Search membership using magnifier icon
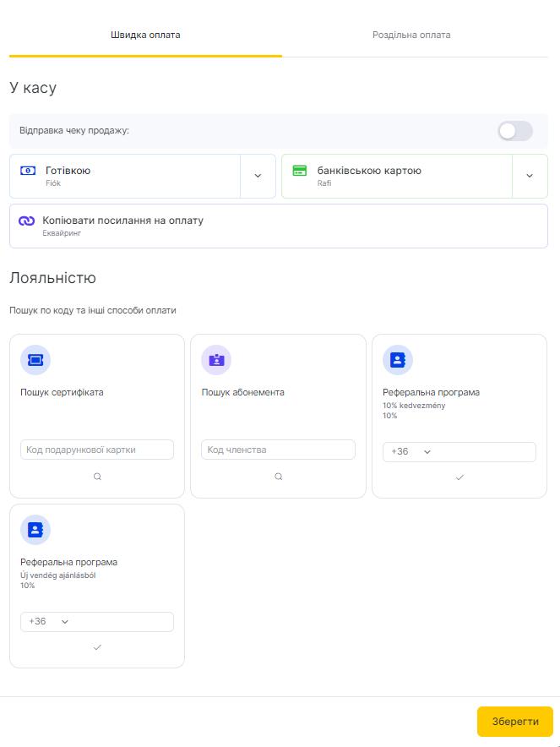 (279, 477)
